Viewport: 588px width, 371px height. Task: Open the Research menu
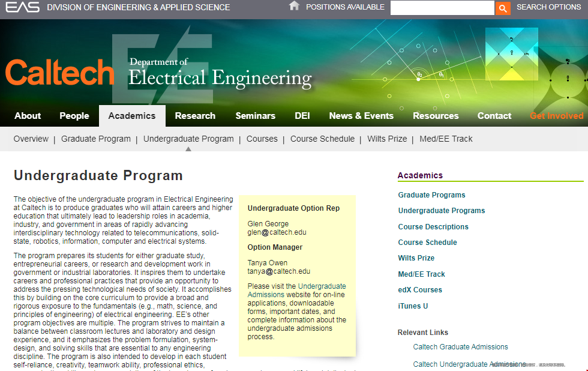click(195, 116)
